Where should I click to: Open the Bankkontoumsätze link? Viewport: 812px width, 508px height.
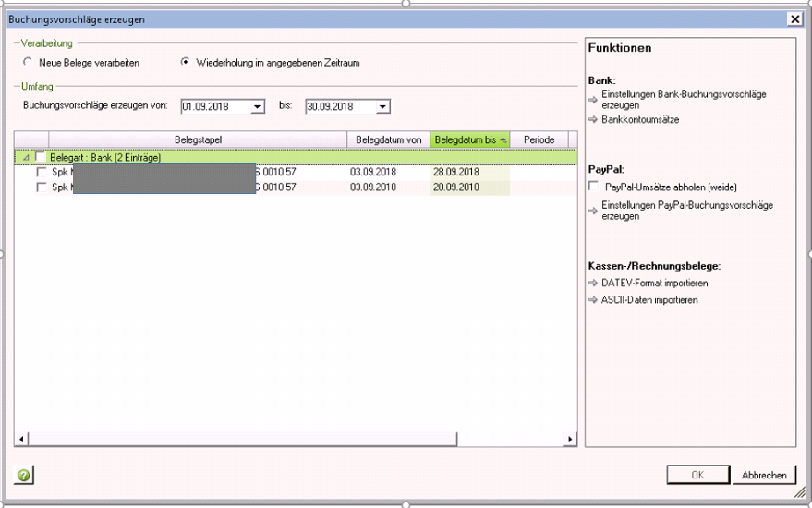(x=640, y=120)
